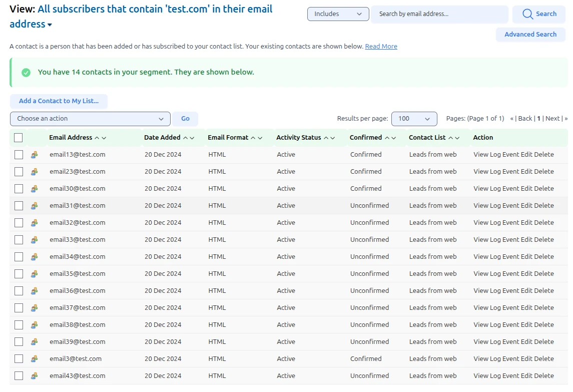Viewport: 573px width, 392px height.
Task: Sort Date Added column descending arrow
Action: [x=192, y=138]
